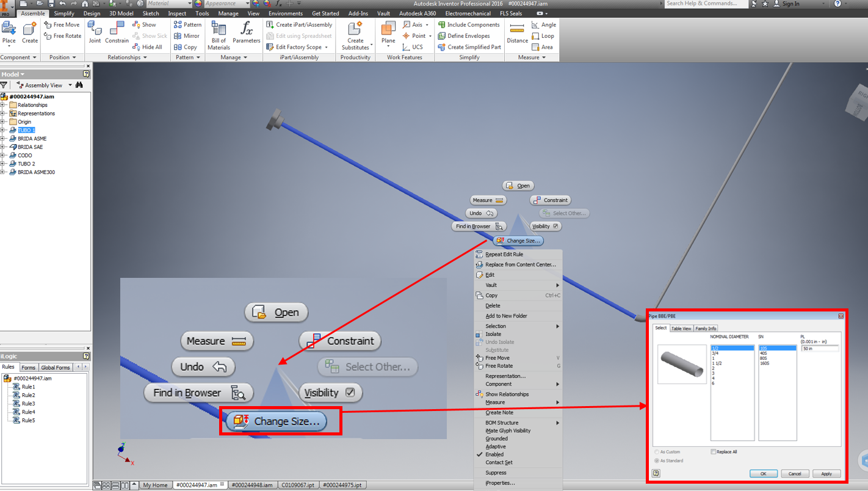Select As Standard radio button

656,460
